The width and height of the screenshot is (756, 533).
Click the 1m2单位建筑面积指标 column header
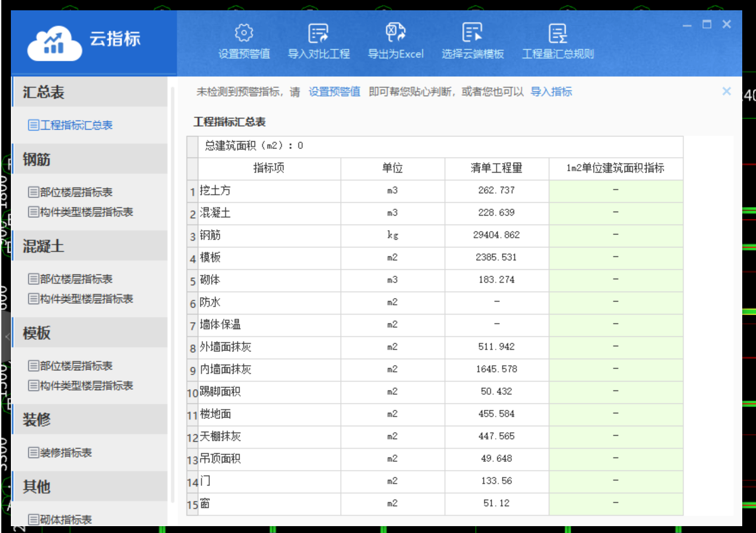click(615, 168)
